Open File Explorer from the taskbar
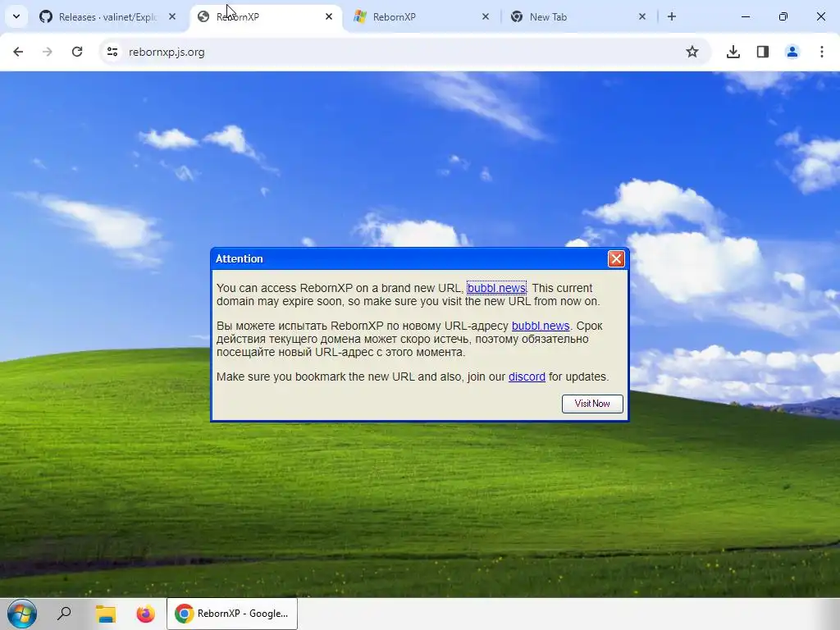This screenshot has width=840, height=630. coord(106,614)
